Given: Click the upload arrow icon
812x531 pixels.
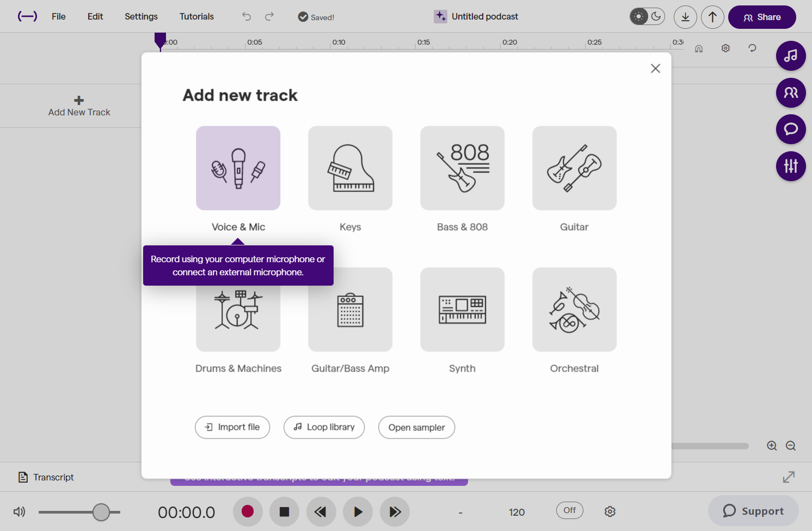Looking at the screenshot, I should 712,17.
